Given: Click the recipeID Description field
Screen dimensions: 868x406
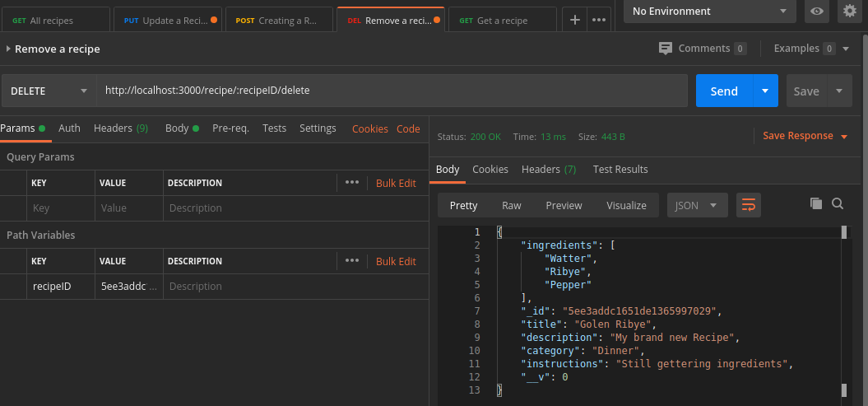Looking at the screenshot, I should point(295,287).
